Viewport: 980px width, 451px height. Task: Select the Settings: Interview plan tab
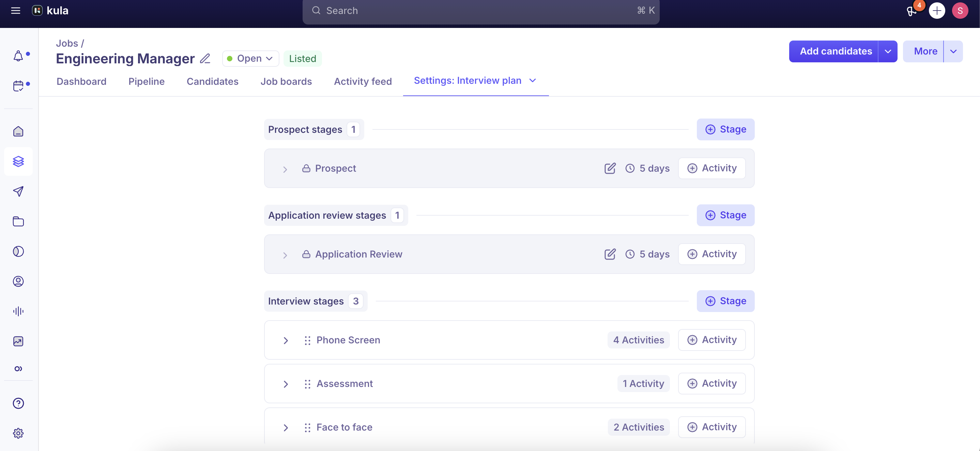(x=468, y=81)
